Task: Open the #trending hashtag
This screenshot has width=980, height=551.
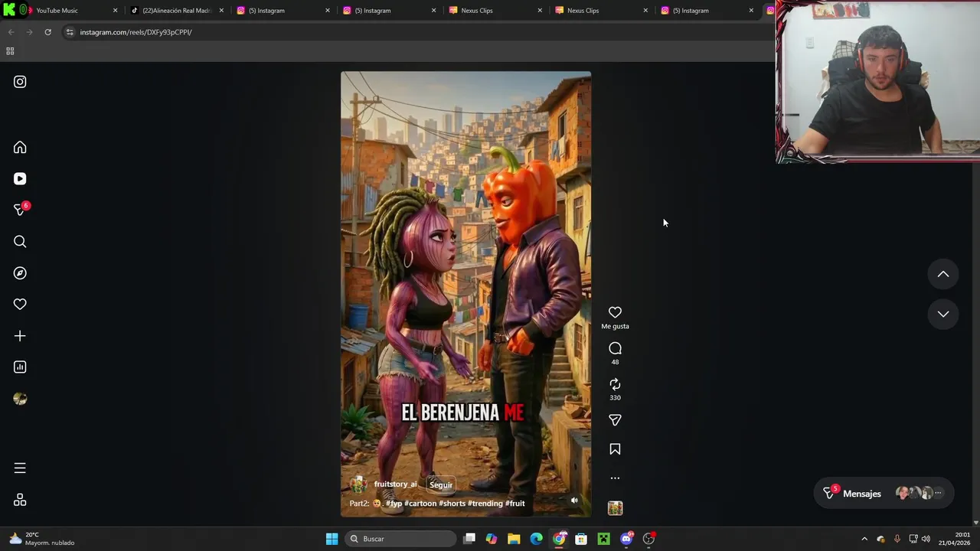Action: click(x=485, y=504)
